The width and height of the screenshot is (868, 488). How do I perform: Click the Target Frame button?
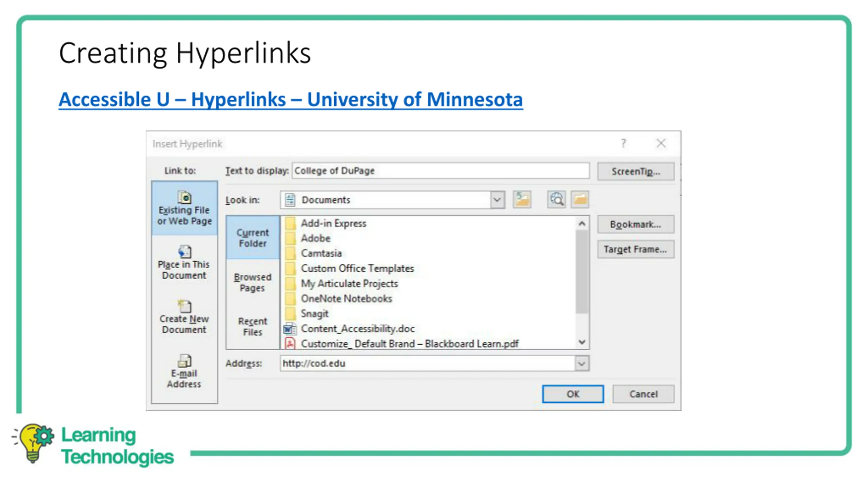pyautogui.click(x=636, y=249)
